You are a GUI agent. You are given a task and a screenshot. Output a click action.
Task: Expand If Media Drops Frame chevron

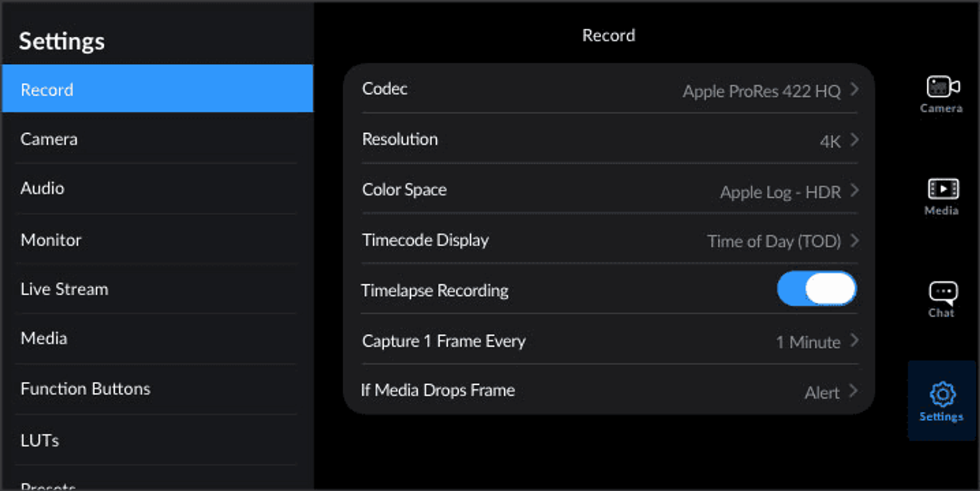tap(853, 390)
